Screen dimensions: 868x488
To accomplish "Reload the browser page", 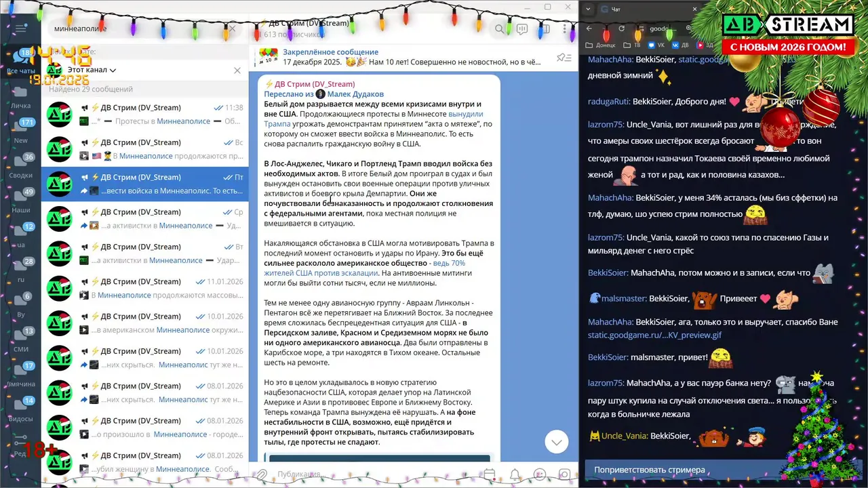I will tap(621, 28).
